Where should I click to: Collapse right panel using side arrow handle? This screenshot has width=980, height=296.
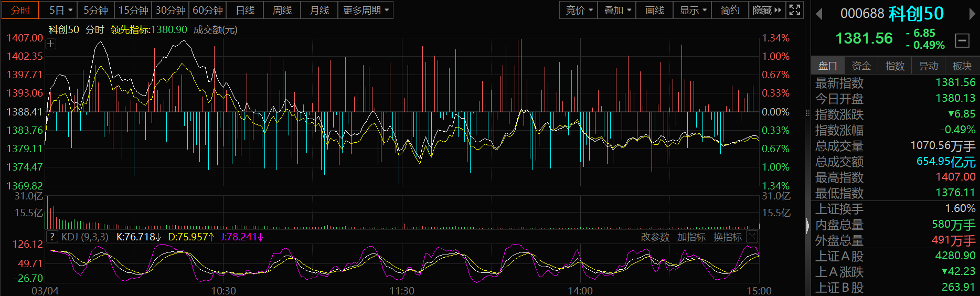tap(807, 226)
